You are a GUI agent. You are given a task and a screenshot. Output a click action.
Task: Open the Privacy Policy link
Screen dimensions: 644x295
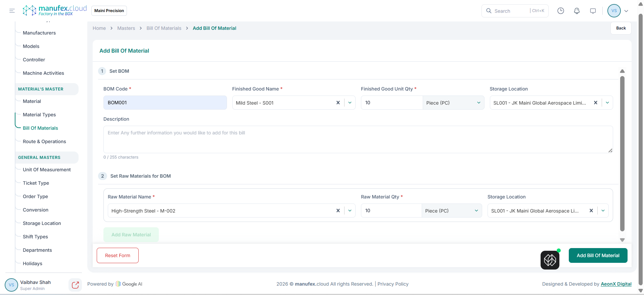tap(393, 284)
